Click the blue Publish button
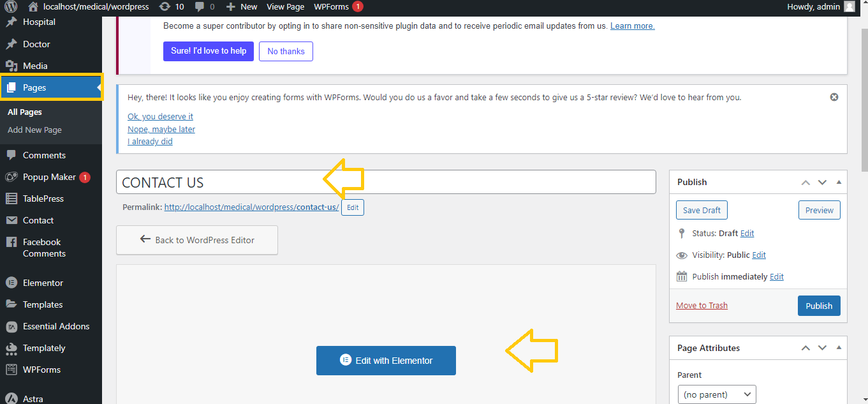The width and height of the screenshot is (868, 404). 819,306
